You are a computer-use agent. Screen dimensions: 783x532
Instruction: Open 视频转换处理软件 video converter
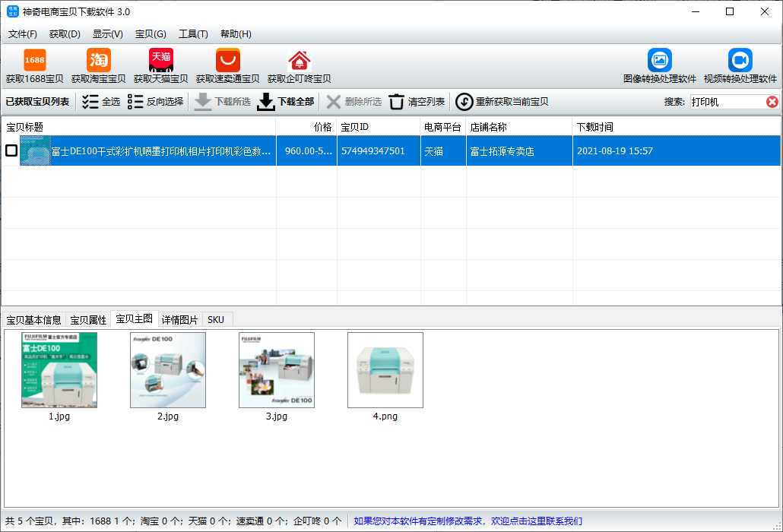tap(740, 66)
